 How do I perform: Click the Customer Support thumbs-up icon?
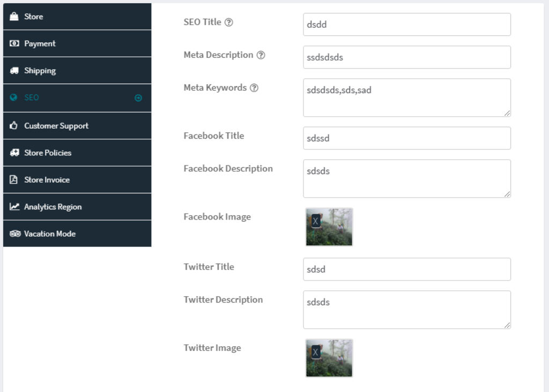point(14,126)
